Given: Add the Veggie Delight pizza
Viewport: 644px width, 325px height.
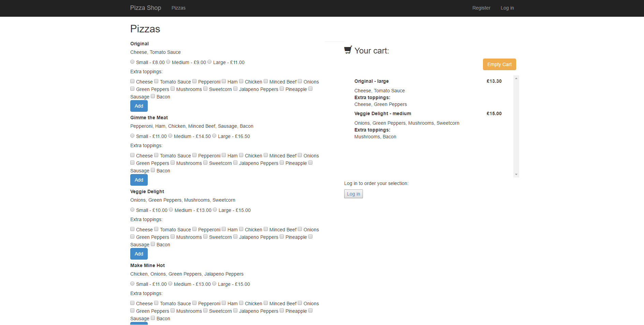Looking at the screenshot, I should pos(139,254).
